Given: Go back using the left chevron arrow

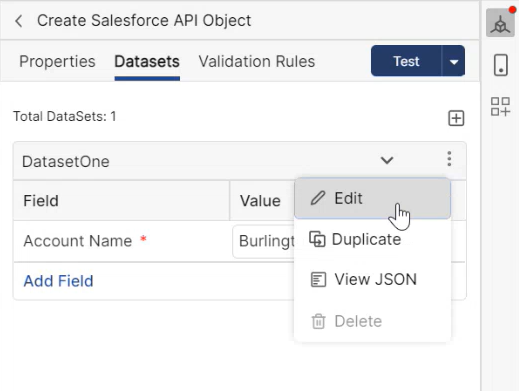Looking at the screenshot, I should click(x=19, y=21).
